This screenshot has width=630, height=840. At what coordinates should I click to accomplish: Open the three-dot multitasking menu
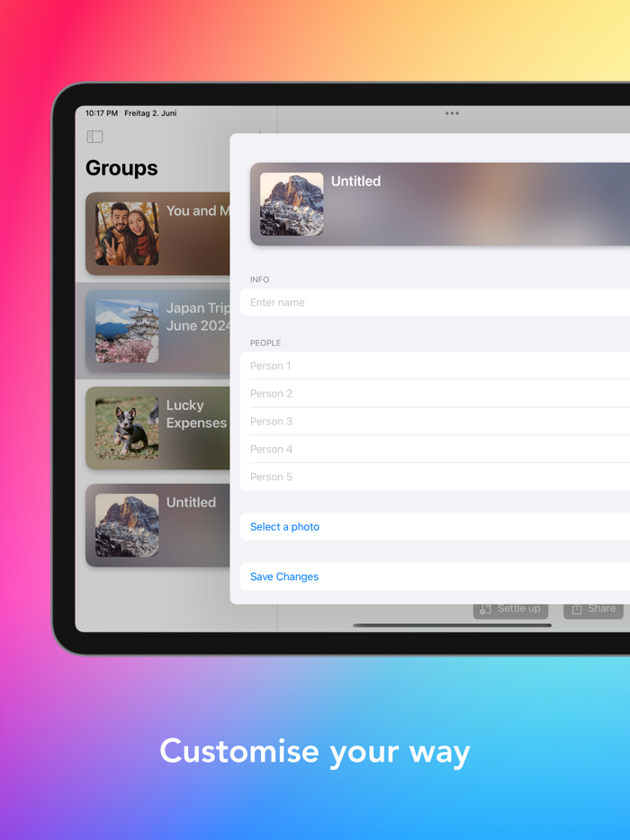[452, 113]
